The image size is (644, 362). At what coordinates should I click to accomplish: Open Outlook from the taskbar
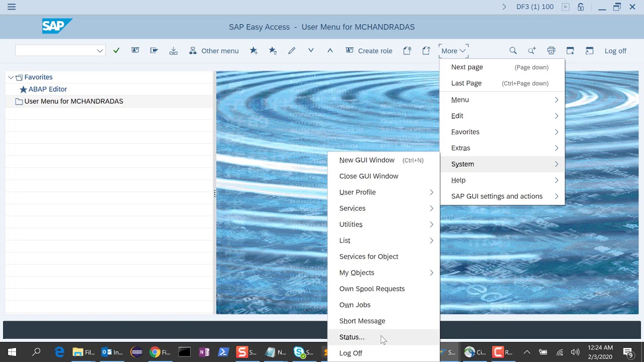tap(112, 352)
